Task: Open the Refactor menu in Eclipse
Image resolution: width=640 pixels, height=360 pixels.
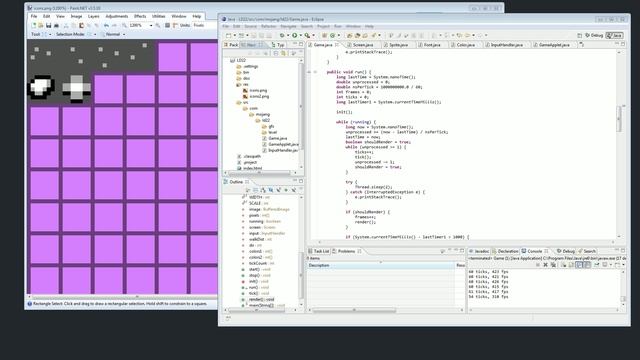Action: [x=269, y=26]
